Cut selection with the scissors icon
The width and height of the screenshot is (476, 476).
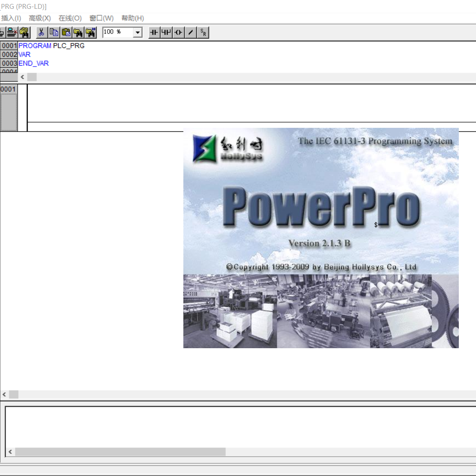(41, 32)
